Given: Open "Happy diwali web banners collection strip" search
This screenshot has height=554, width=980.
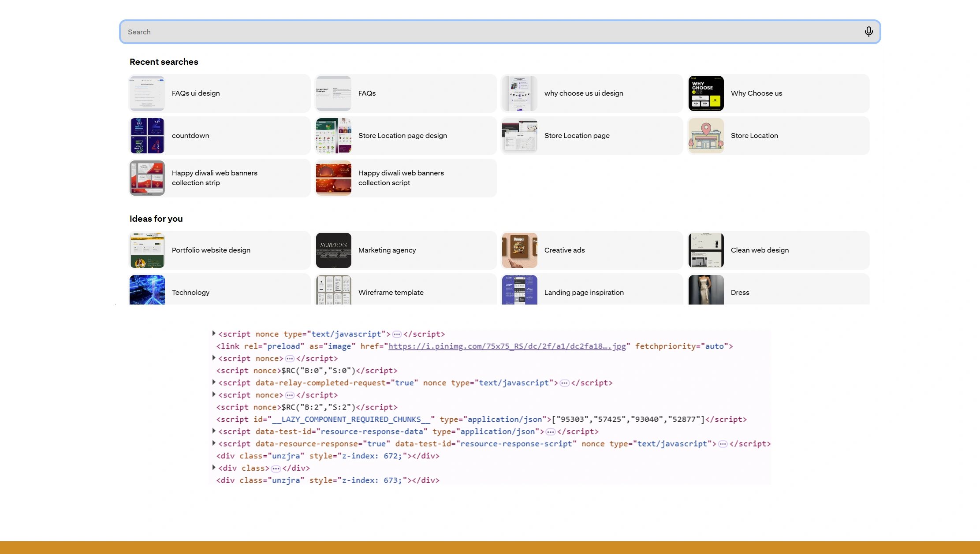Looking at the screenshot, I should [x=219, y=178].
